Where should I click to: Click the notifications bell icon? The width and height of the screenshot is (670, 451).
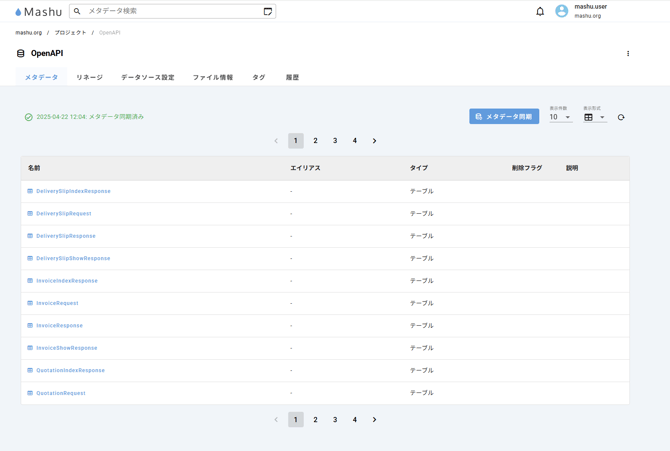(540, 12)
